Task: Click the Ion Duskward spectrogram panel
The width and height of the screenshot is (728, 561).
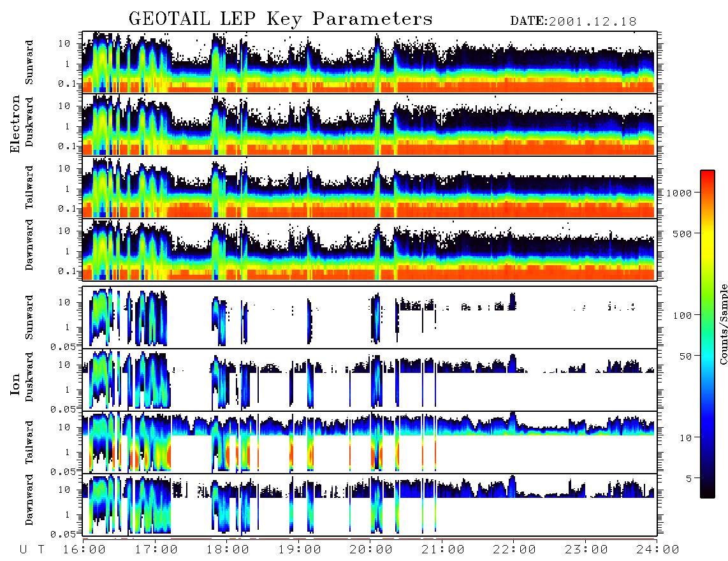Action: (x=370, y=379)
